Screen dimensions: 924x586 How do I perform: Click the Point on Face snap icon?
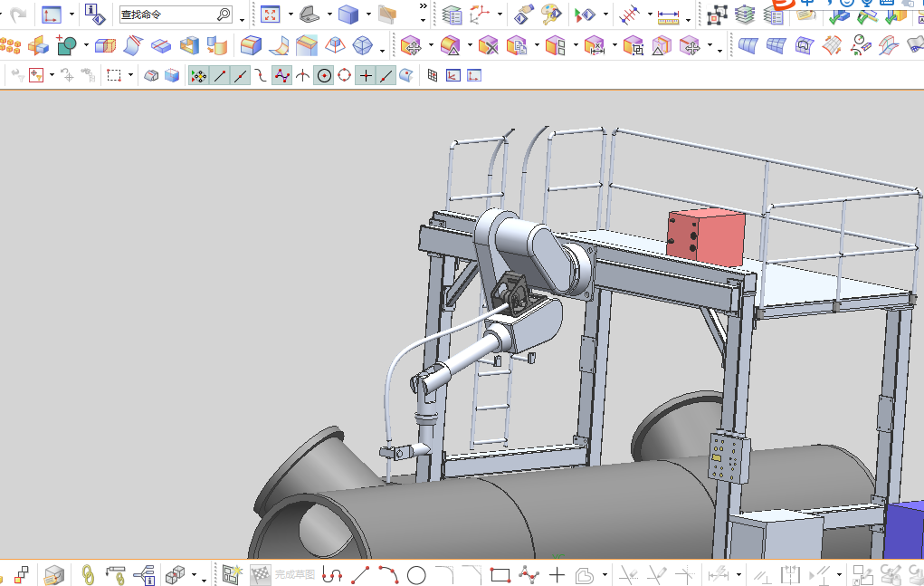[406, 75]
